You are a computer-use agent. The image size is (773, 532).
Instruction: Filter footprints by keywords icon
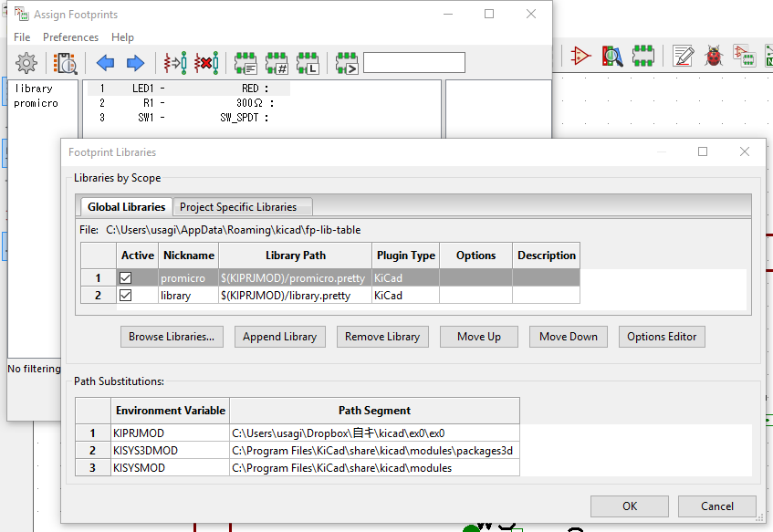point(245,63)
